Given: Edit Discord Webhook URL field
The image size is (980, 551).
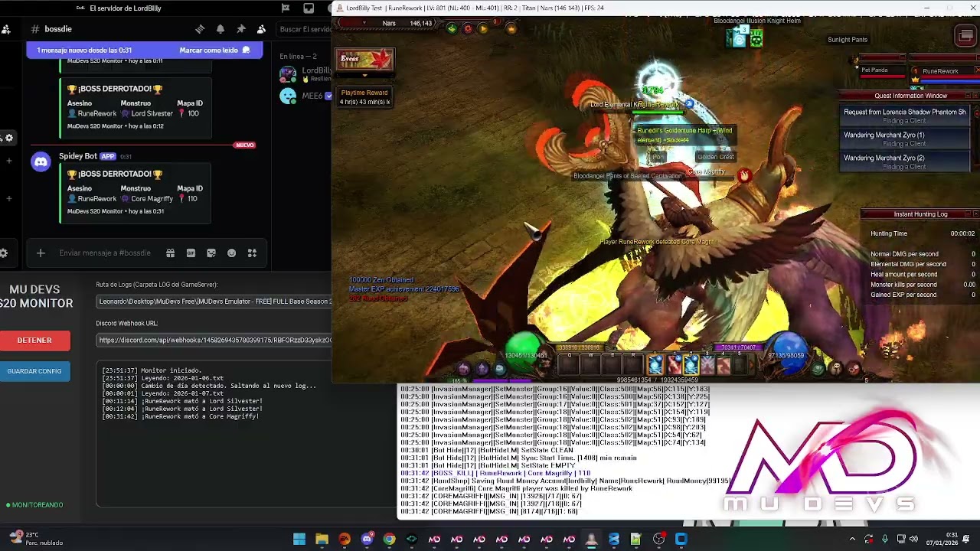Looking at the screenshot, I should pos(214,340).
